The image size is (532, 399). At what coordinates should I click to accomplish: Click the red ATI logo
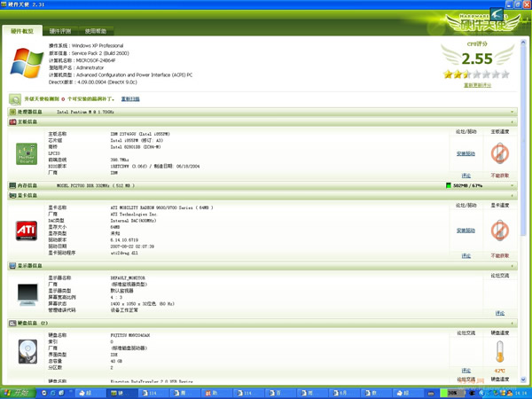pos(26,231)
